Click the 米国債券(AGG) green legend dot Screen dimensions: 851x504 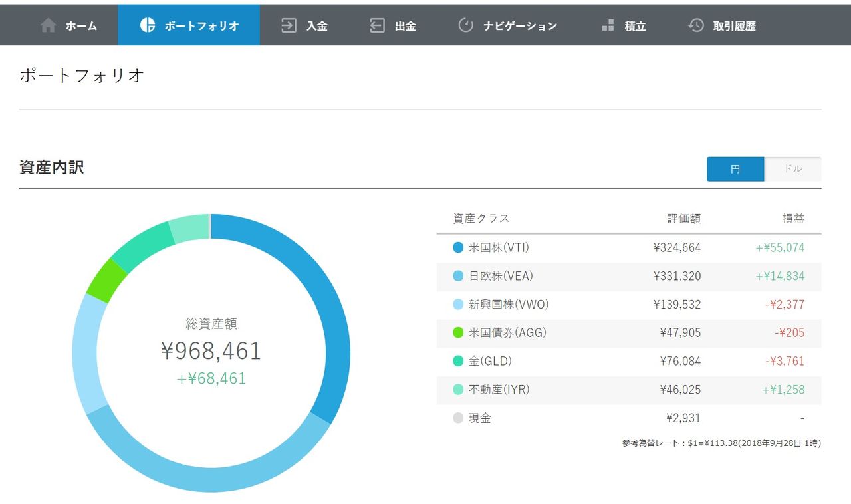[458, 332]
